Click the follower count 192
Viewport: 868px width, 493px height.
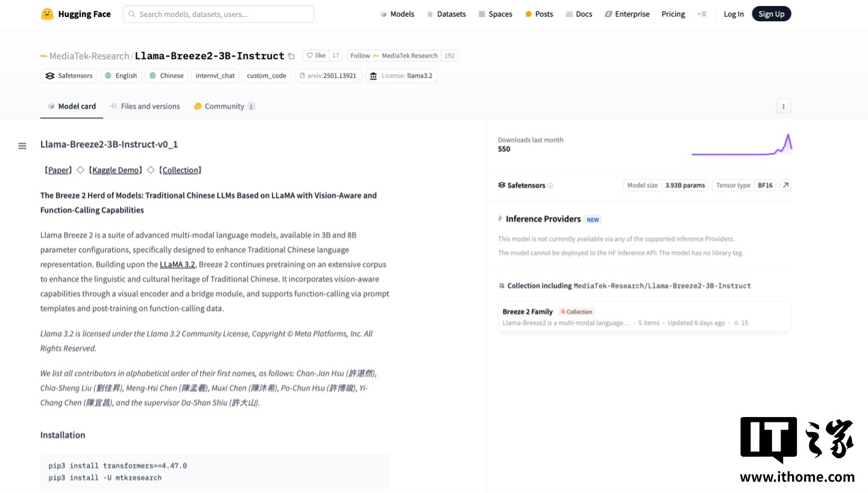tap(449, 55)
